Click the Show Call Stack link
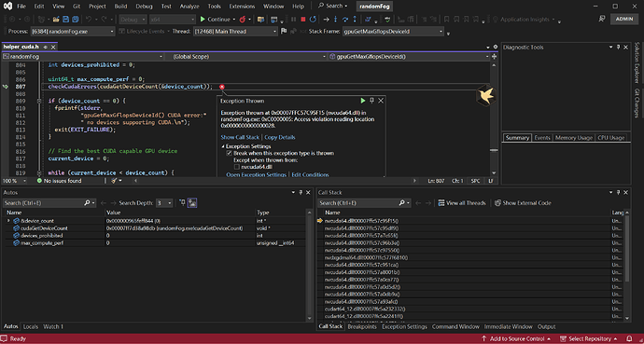This screenshot has height=344, width=644. [x=240, y=137]
